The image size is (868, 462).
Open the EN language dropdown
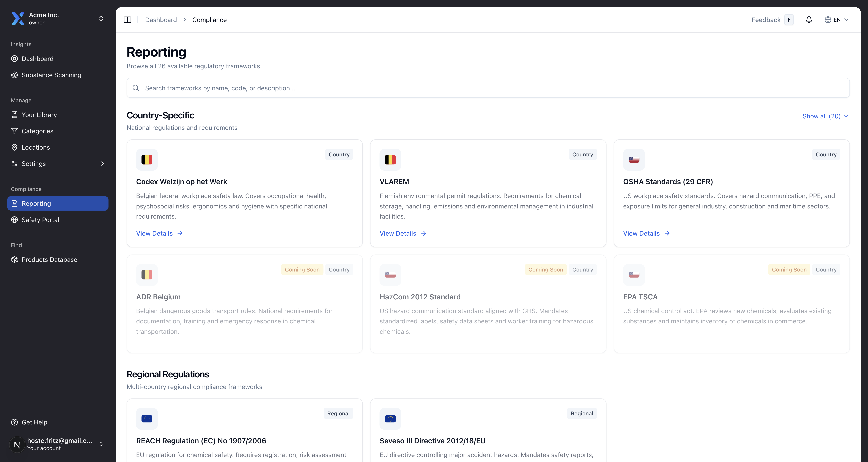coord(837,20)
